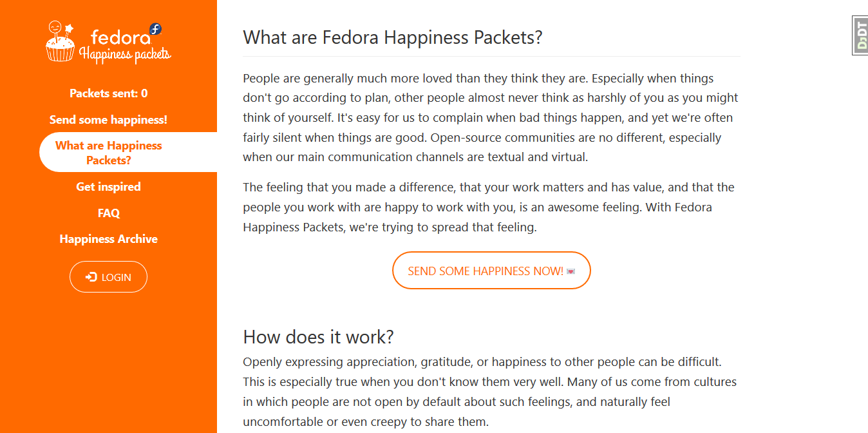This screenshot has height=433, width=868.
Task: Click the cupcake mascot logo icon
Action: click(x=61, y=41)
